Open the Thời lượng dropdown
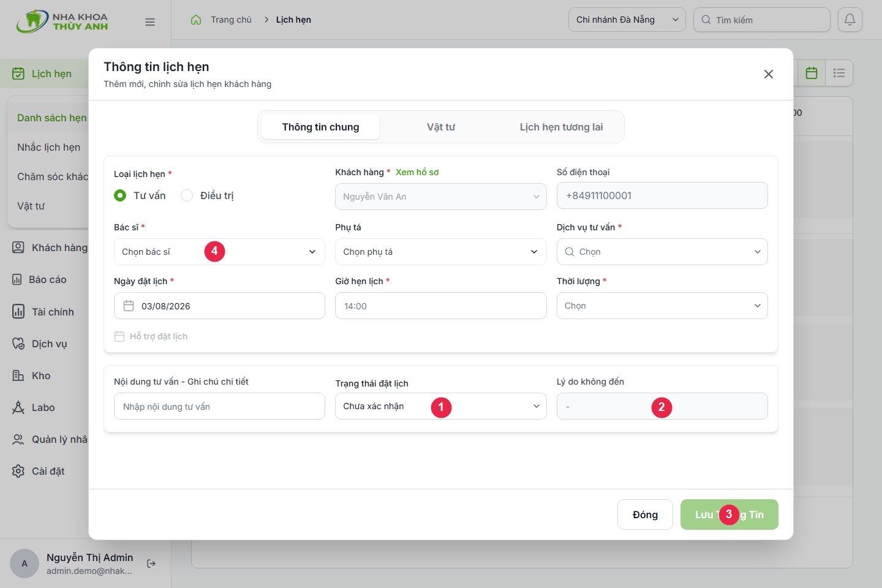The width and height of the screenshot is (882, 588). click(x=662, y=306)
